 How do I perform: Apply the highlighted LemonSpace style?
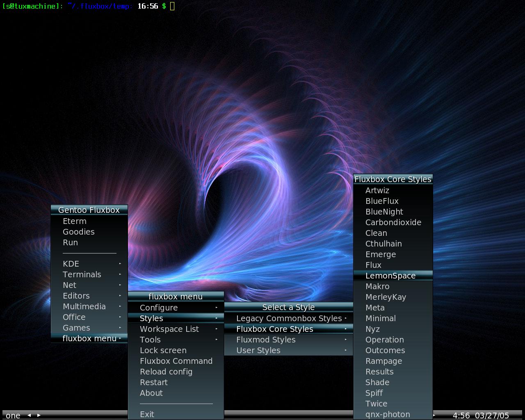pyautogui.click(x=393, y=276)
